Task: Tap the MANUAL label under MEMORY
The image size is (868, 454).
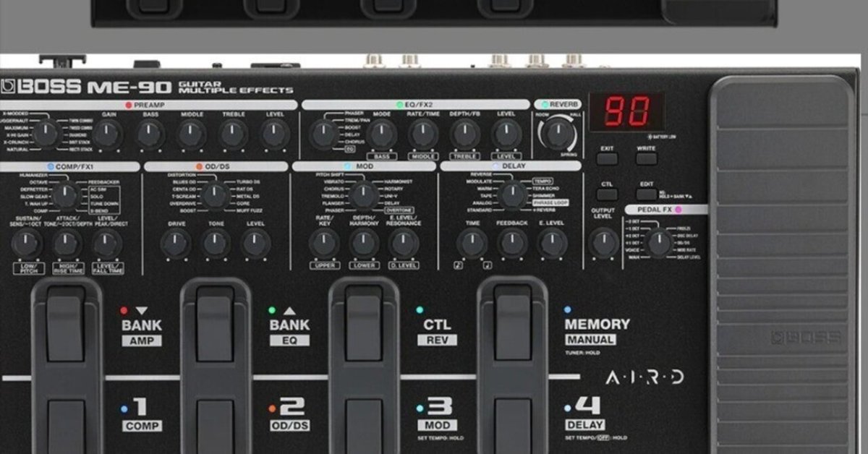Action: tap(590, 340)
